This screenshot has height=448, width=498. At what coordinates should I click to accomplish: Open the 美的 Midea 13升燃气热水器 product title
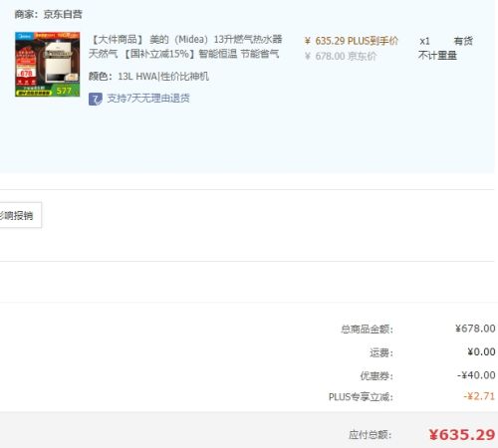pos(185,47)
